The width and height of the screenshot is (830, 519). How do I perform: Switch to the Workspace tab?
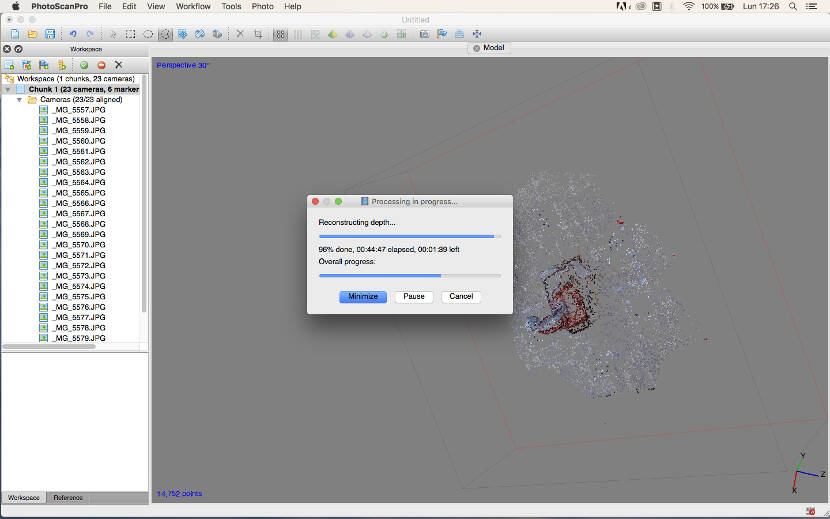(24, 498)
